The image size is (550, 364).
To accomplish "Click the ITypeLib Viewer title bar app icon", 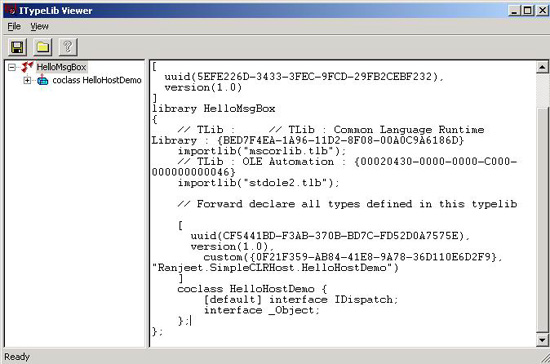I will (x=11, y=9).
